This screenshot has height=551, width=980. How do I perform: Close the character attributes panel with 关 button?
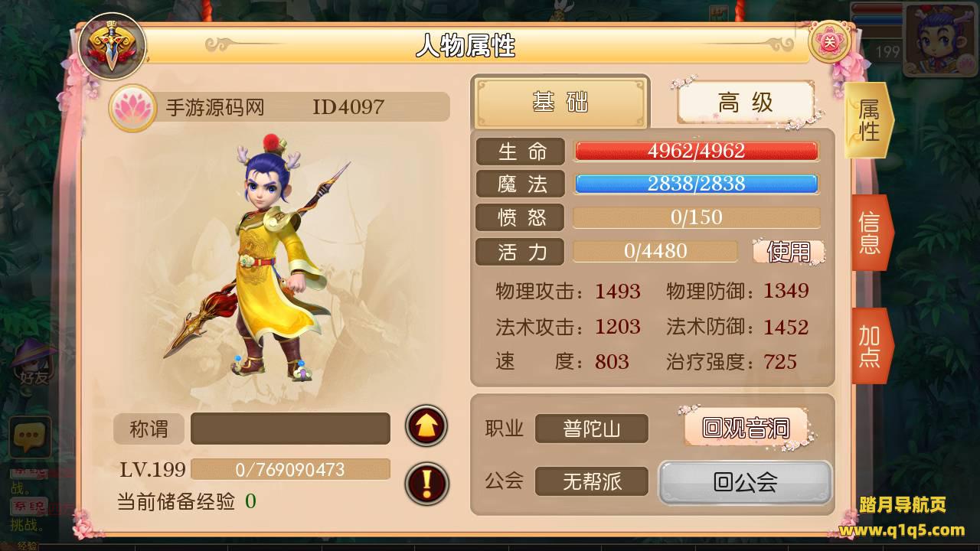tap(830, 44)
